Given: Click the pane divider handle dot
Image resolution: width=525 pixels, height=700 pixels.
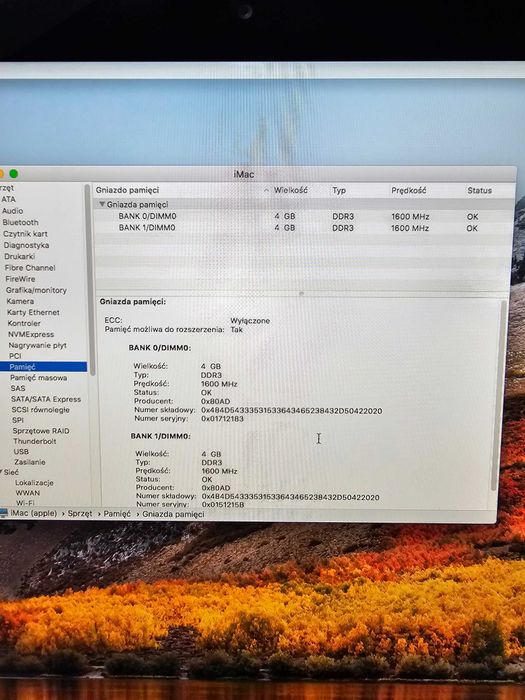Looking at the screenshot, I should point(301,293).
